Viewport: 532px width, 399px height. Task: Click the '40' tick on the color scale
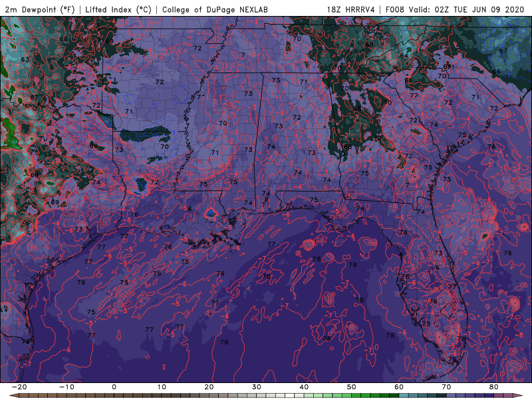tap(304, 387)
